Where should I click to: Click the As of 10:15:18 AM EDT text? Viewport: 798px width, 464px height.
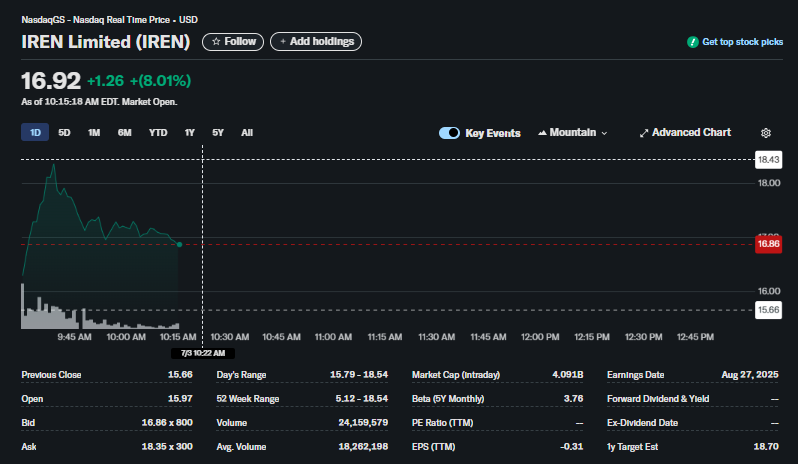click(x=99, y=102)
